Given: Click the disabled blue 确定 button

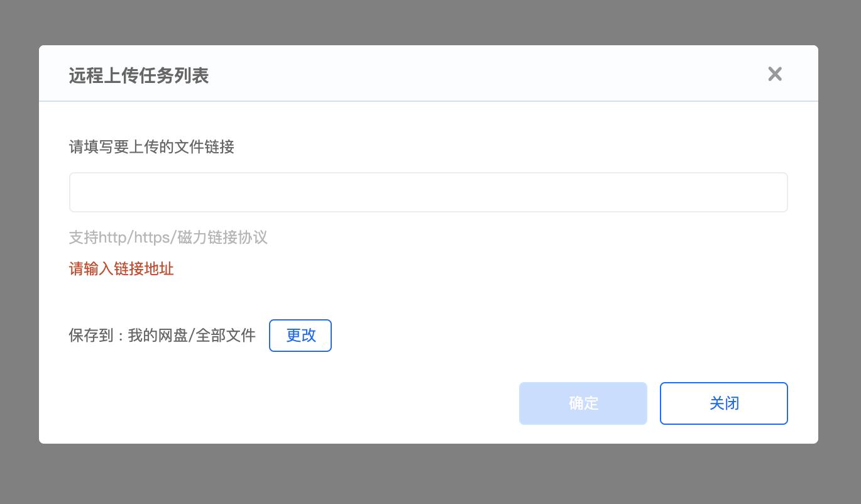Looking at the screenshot, I should 583,403.
